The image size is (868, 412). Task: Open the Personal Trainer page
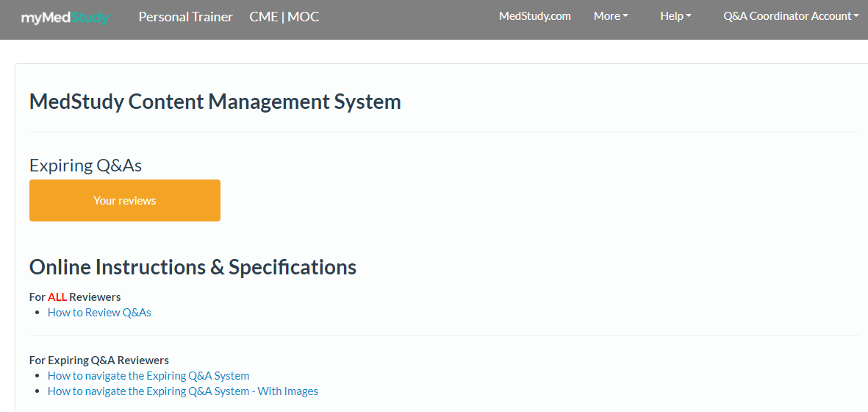(x=185, y=17)
